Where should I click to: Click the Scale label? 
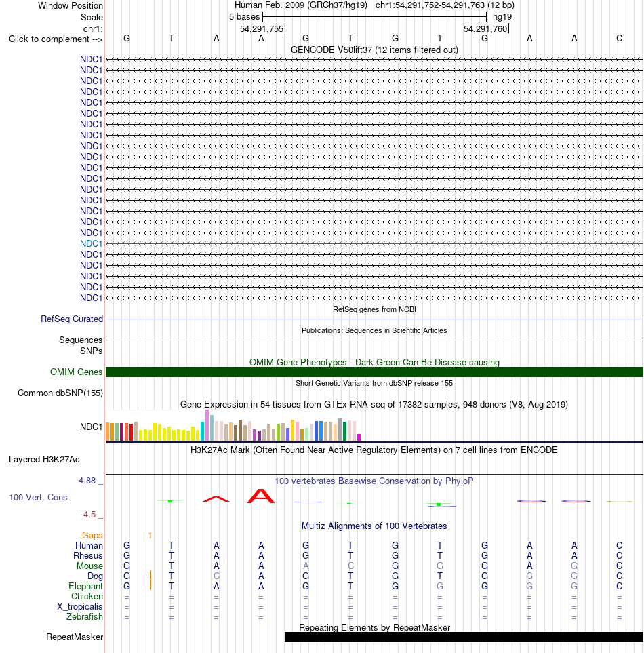[x=92, y=17]
